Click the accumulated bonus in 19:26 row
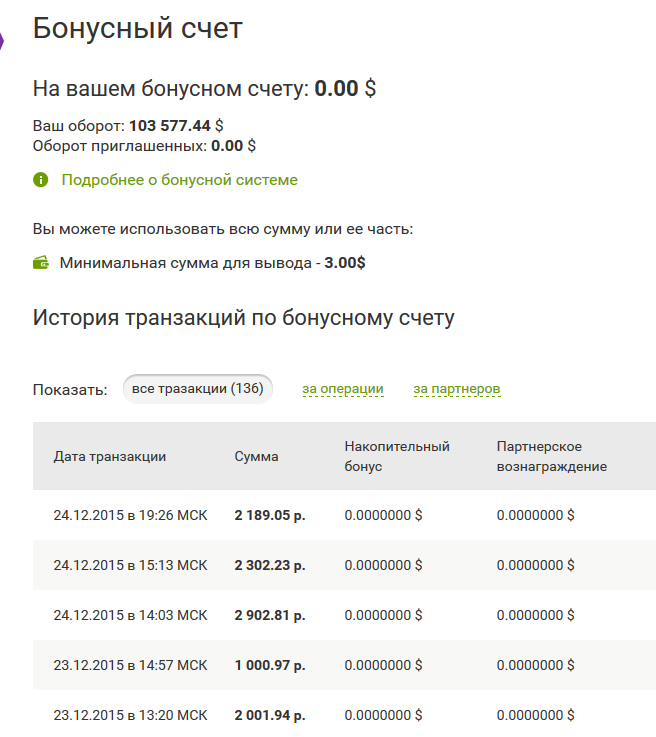This screenshot has height=737, width=656. coord(383,515)
